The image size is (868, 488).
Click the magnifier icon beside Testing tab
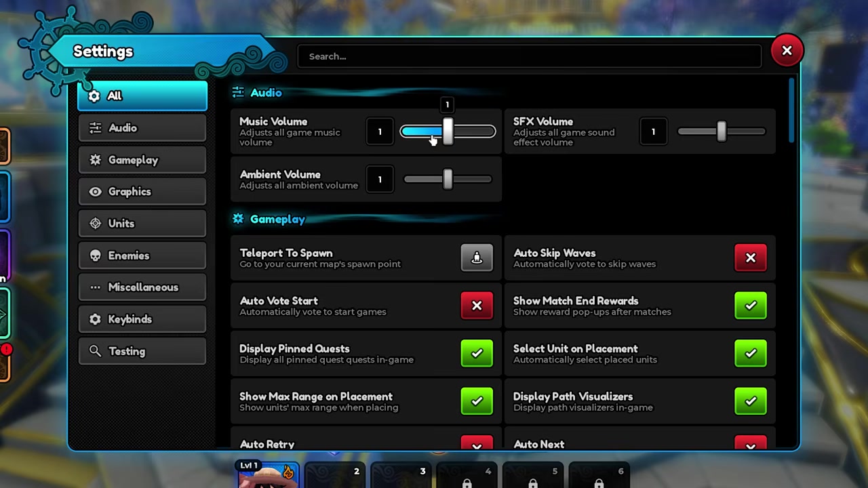[95, 351]
